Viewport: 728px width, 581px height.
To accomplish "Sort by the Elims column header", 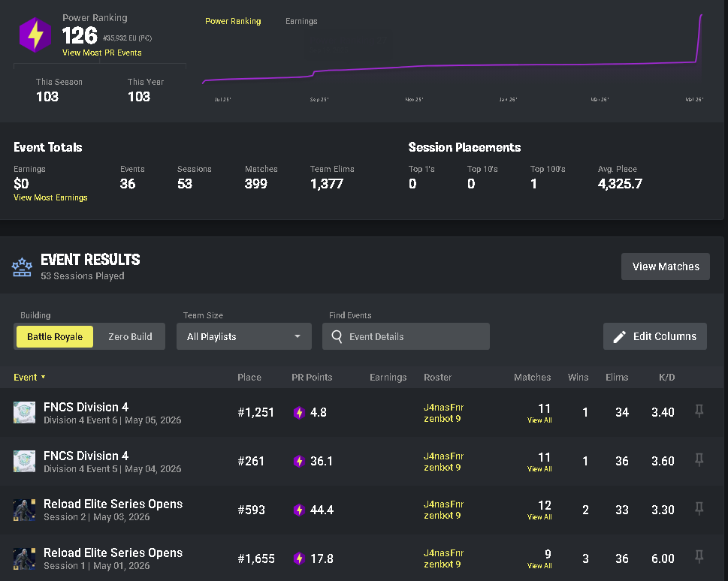I will pos(617,378).
